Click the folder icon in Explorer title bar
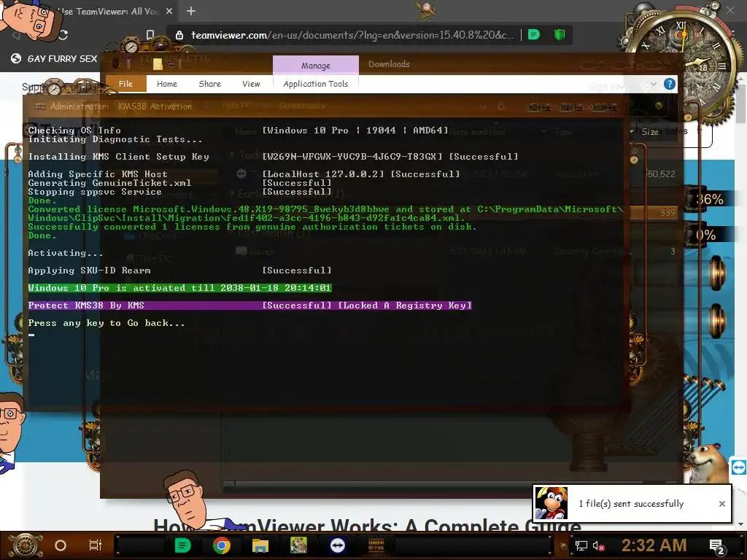The height and width of the screenshot is (560, 747). [x=158, y=64]
